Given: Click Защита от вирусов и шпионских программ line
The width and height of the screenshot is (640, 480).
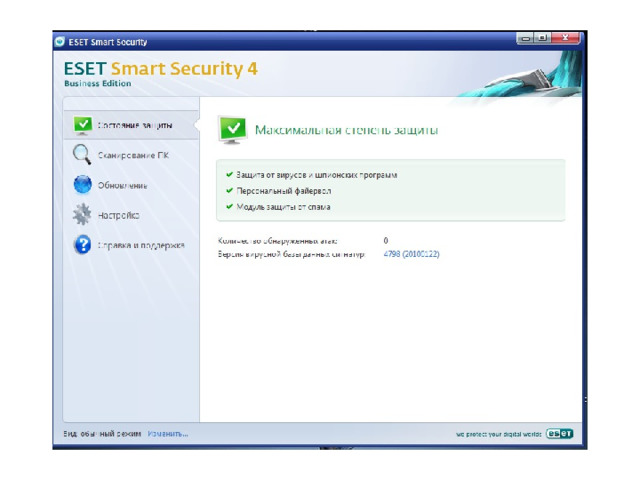Looking at the screenshot, I should 317,175.
